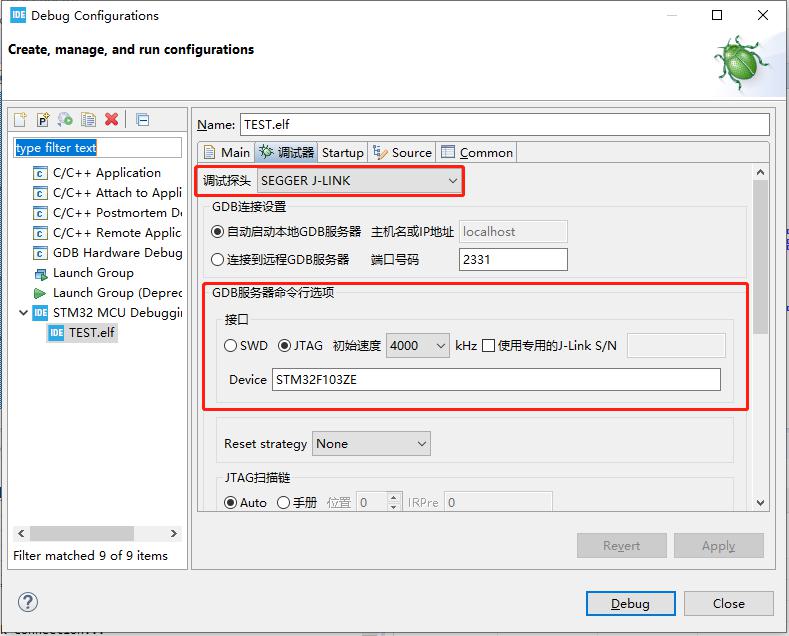
Task: Open the Reset strategy dropdown
Action: (x=371, y=444)
